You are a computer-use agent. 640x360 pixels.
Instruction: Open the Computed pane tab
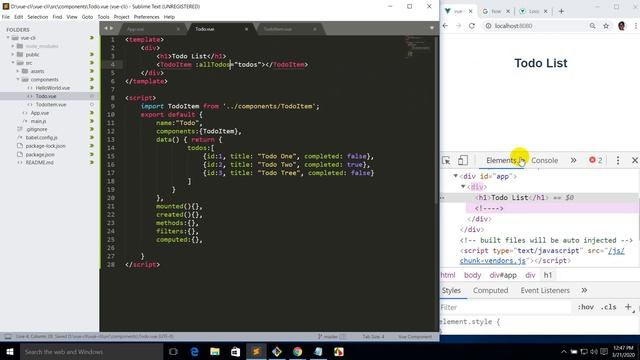[x=491, y=290]
